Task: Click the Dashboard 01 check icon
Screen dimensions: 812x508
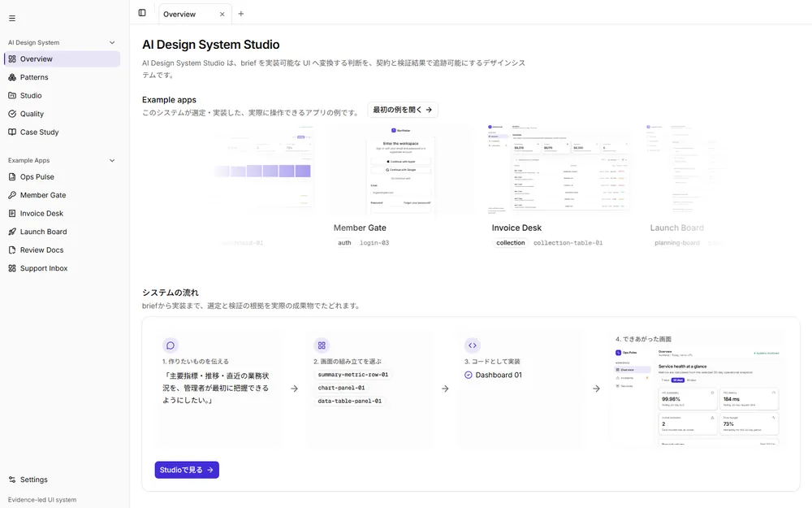Action: [x=469, y=375]
